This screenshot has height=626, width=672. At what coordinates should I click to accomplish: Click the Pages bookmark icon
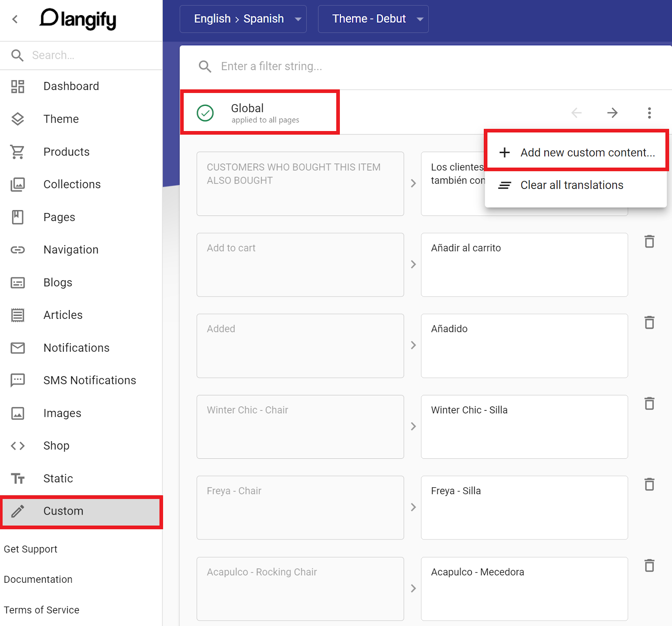click(x=18, y=217)
